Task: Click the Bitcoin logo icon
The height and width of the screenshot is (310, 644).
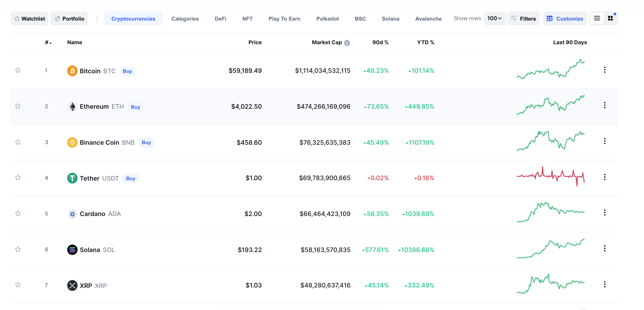Action: pos(72,71)
